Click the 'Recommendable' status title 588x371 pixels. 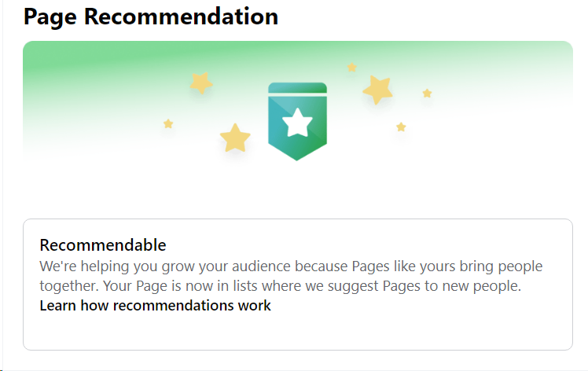tap(103, 244)
